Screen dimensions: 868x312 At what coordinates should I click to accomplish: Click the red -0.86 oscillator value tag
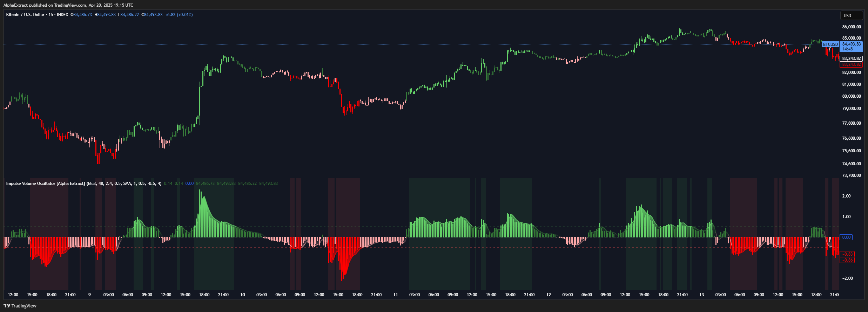pos(848,260)
